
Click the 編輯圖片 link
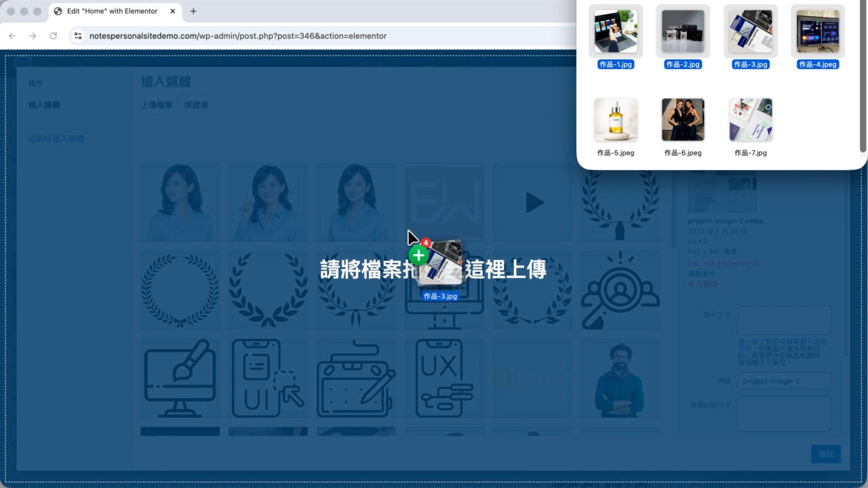pos(703,274)
